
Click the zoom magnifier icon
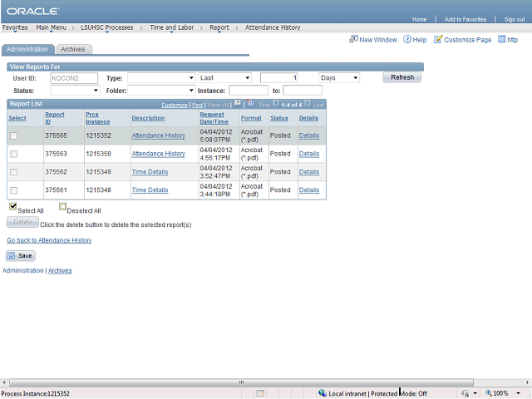489,393
